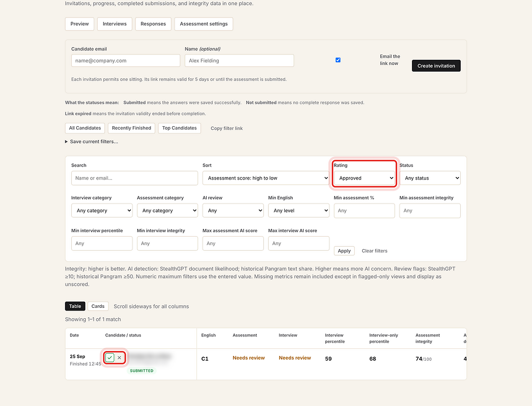Toggle the Email the link now checkbox
The image size is (532, 406).
[x=338, y=60]
